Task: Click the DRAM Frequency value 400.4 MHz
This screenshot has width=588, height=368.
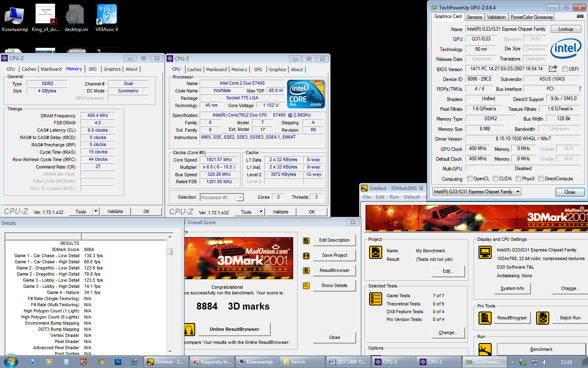Action: 98,116
